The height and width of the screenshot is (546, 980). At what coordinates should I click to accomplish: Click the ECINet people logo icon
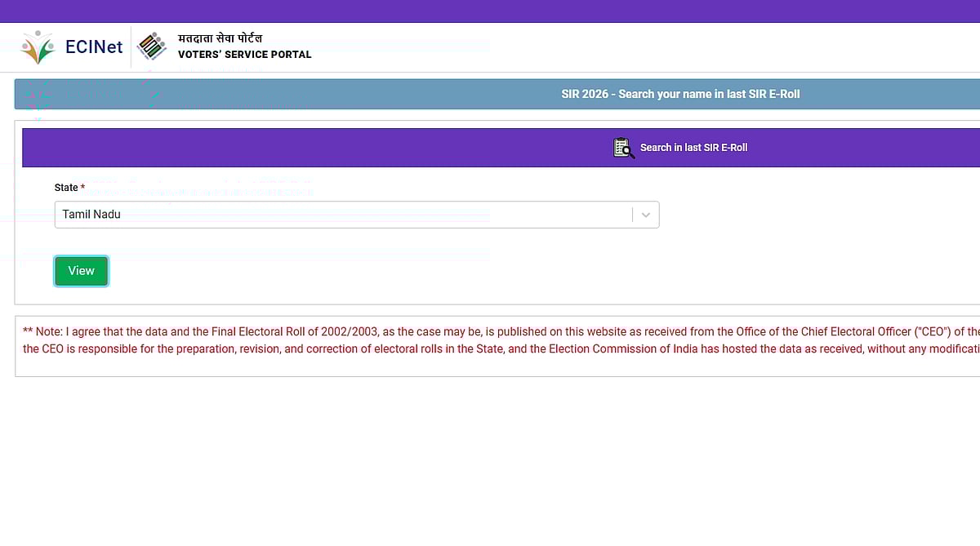(38, 47)
